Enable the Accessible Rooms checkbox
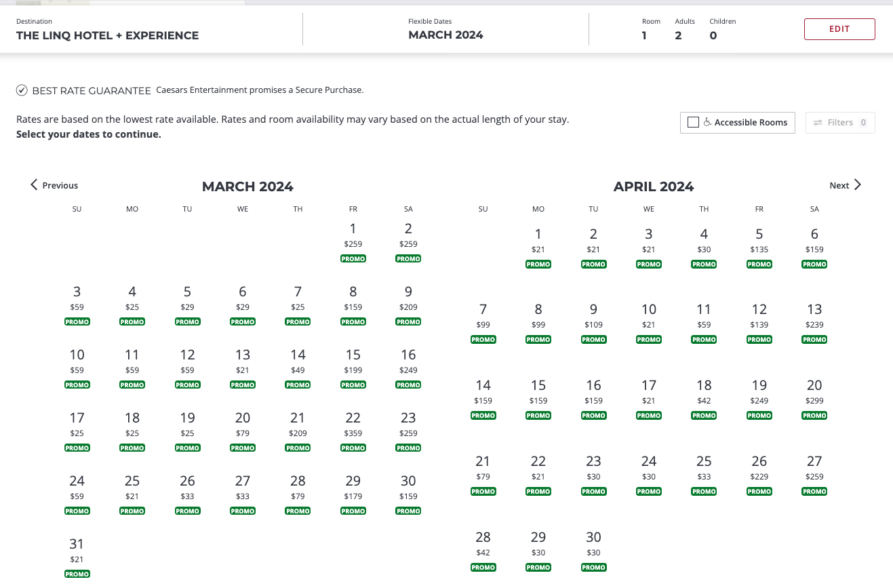 coord(693,122)
